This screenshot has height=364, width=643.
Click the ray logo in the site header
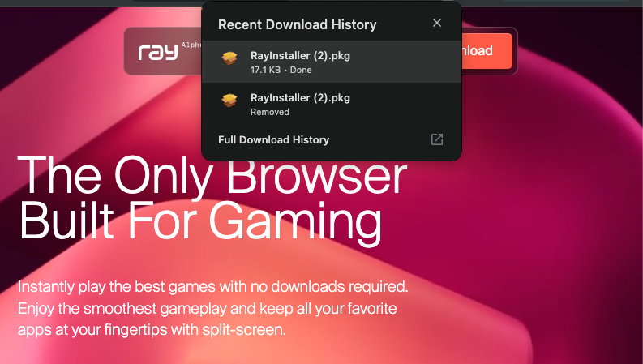tap(158, 52)
